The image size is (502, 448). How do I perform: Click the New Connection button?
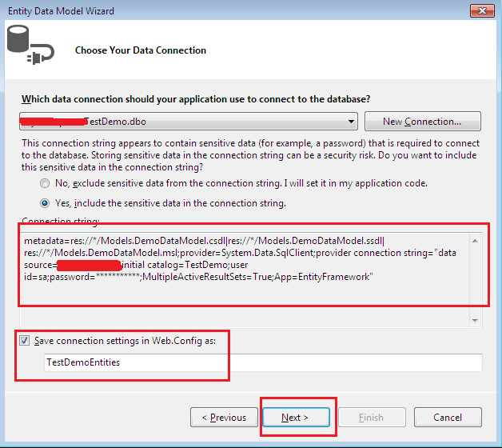[x=423, y=122]
